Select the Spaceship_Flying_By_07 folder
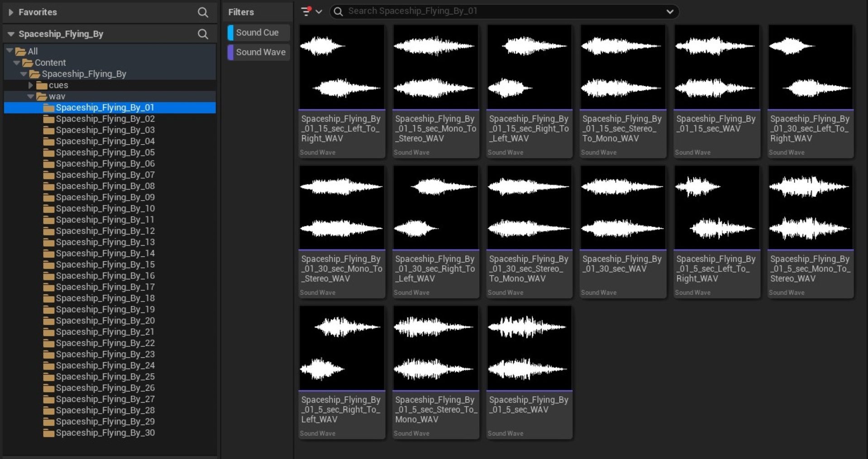This screenshot has height=459, width=868. [x=110, y=175]
